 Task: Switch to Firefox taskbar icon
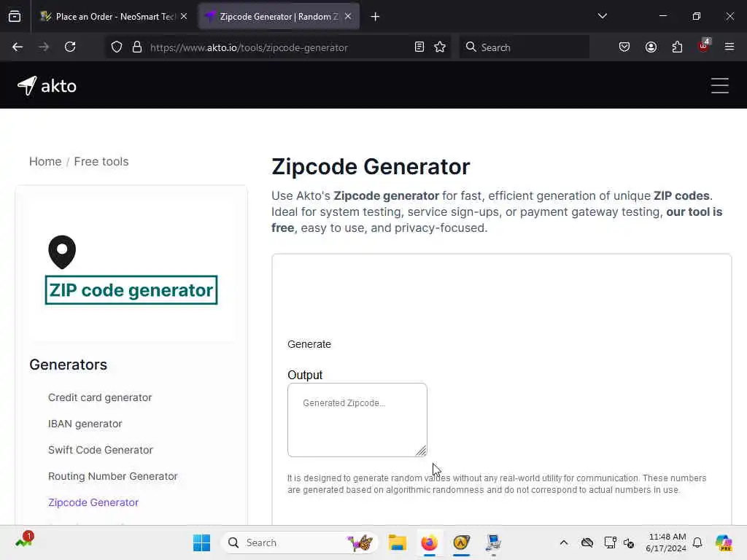tap(429, 542)
